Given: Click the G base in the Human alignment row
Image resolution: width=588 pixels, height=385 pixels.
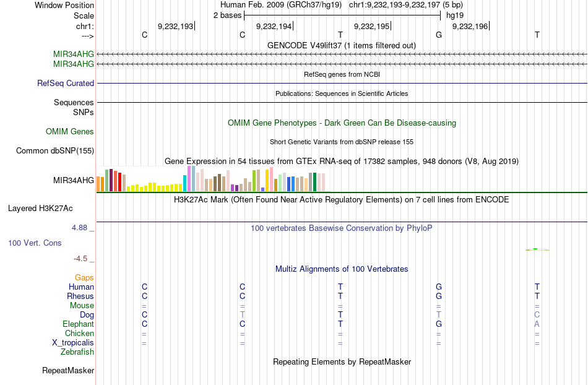Looking at the screenshot, I should [x=439, y=287].
